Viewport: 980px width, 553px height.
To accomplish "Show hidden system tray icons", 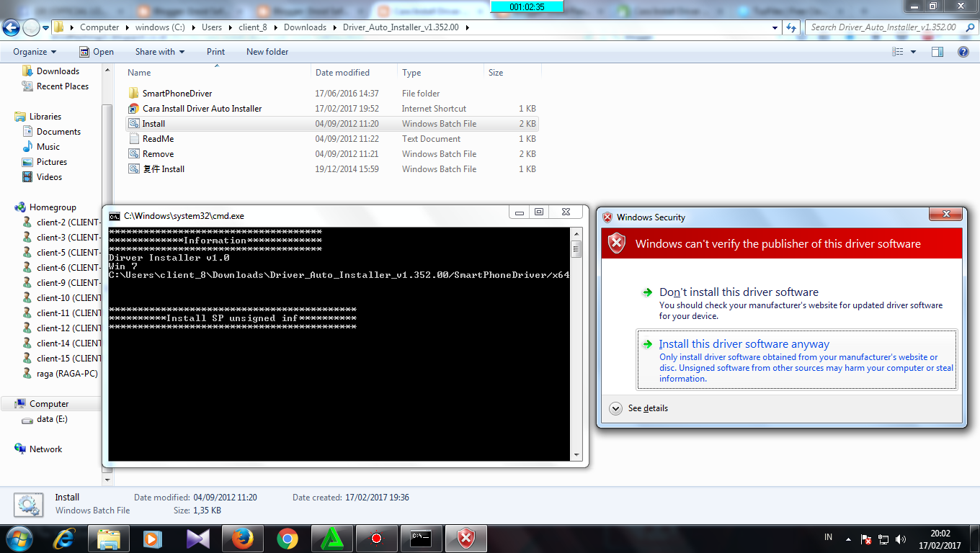I will pyautogui.click(x=847, y=539).
